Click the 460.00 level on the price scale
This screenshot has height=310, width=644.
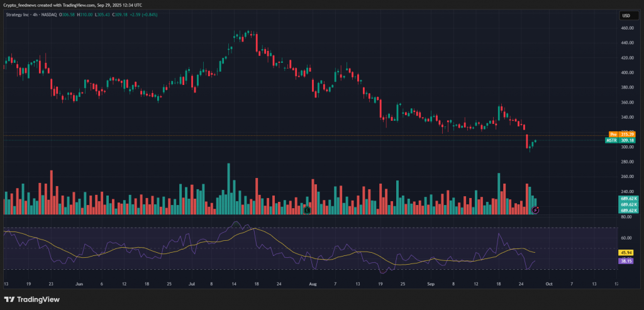click(x=626, y=28)
